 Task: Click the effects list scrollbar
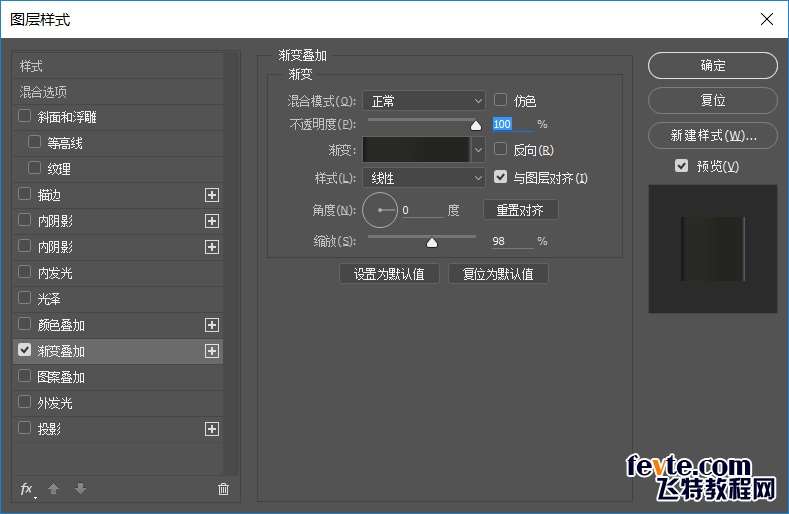click(231, 262)
